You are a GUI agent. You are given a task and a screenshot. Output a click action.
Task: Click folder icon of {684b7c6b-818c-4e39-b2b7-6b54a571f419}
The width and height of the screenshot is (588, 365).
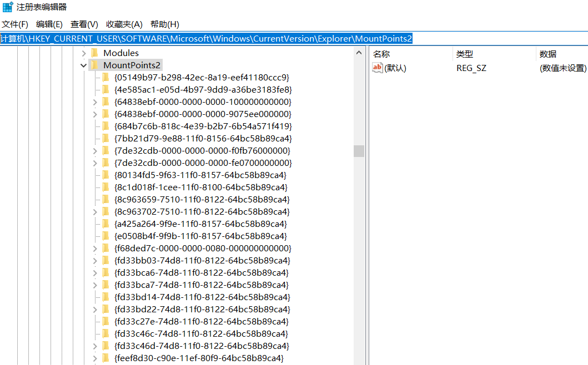105,126
